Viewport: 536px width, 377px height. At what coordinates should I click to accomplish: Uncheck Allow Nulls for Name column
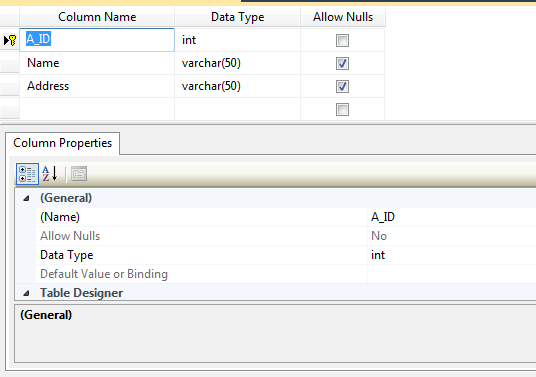click(342, 64)
